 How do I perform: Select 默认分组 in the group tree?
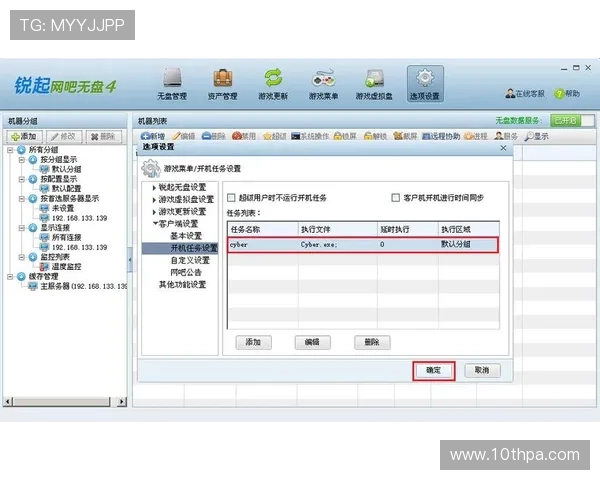click(x=67, y=169)
